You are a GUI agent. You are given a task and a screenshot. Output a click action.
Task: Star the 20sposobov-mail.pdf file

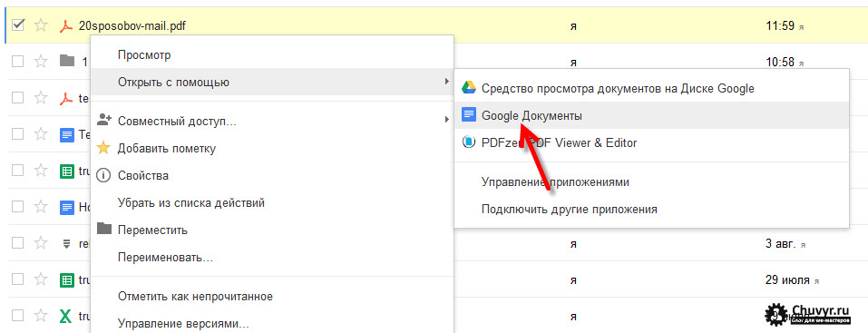tap(41, 25)
